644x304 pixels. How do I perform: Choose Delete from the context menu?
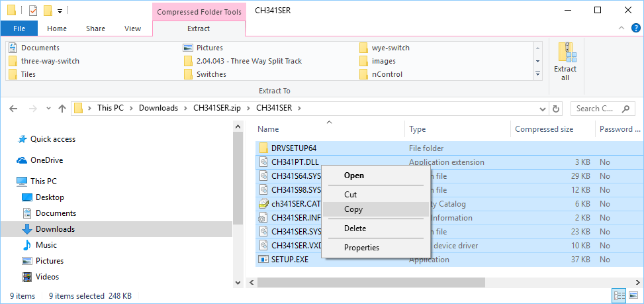click(376, 228)
